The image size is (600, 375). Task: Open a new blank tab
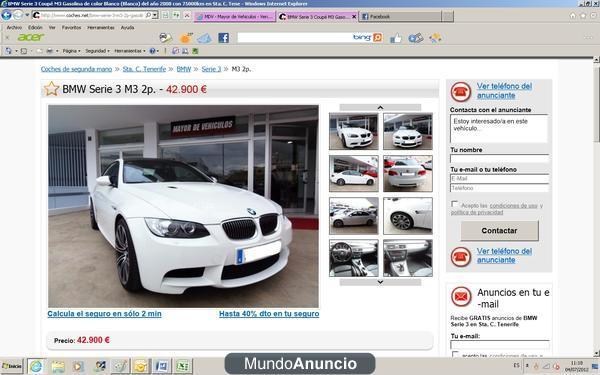coord(447,16)
